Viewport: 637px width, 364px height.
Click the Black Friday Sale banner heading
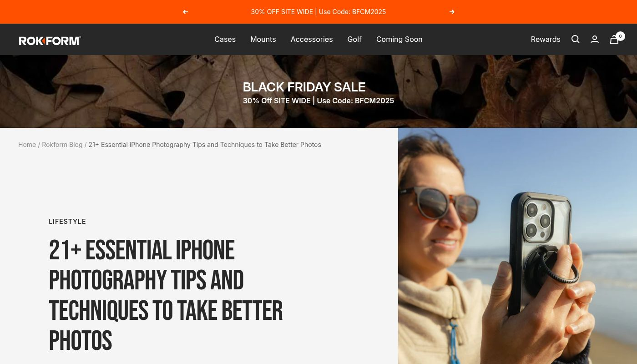pyautogui.click(x=304, y=87)
